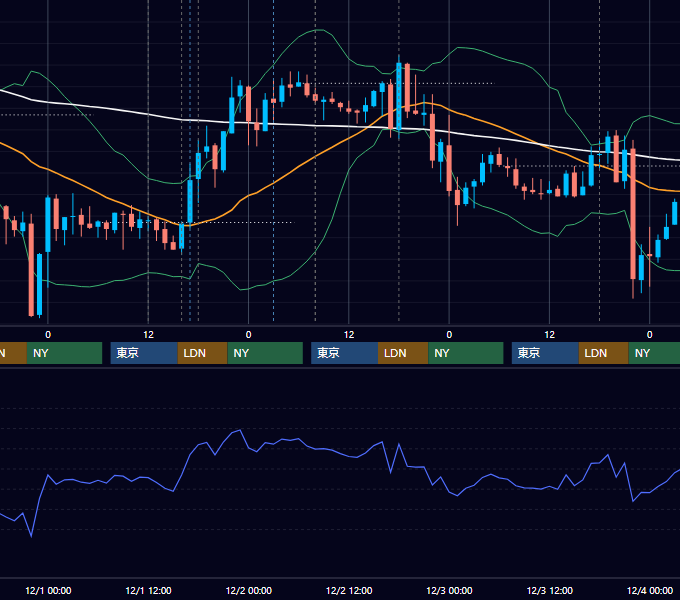Click the 12/4 00:00 time axis label
This screenshot has height=600, width=680.
[650, 590]
